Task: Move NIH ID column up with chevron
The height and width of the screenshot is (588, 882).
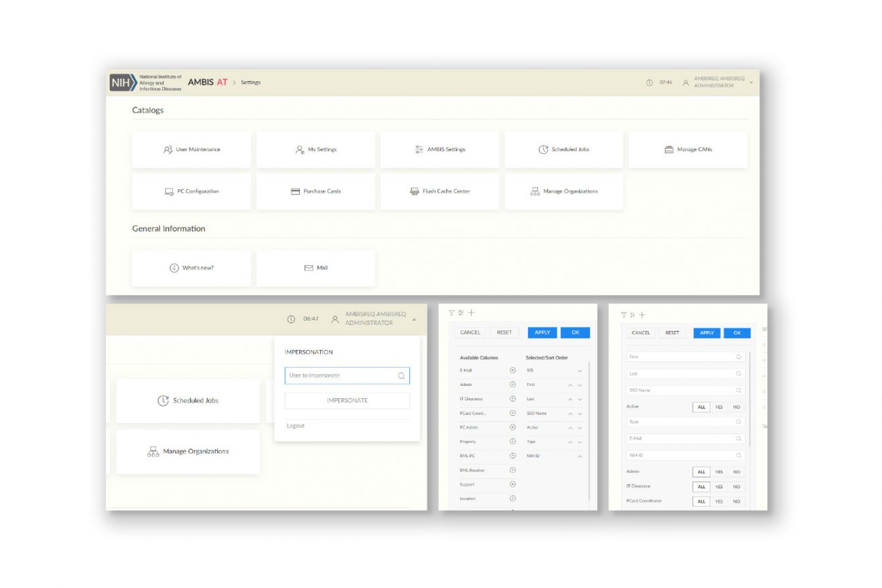Action: click(579, 456)
